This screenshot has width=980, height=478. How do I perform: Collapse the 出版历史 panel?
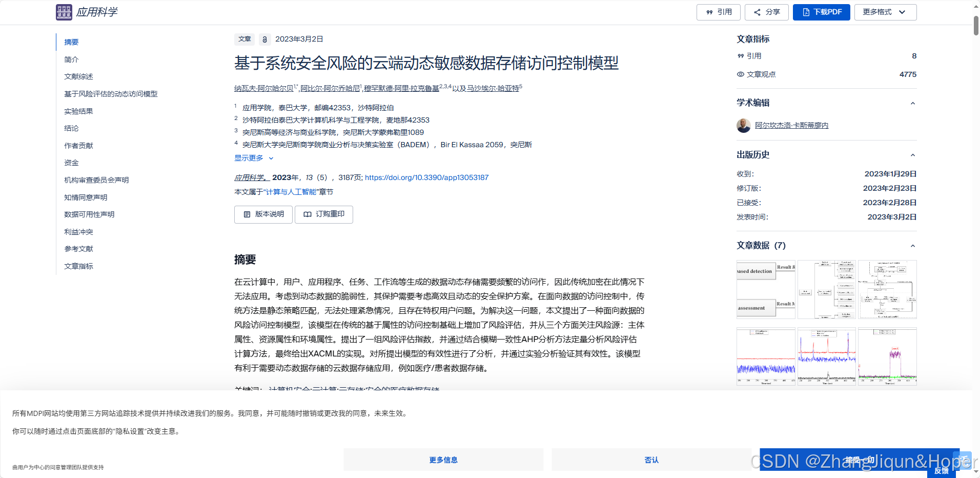click(912, 154)
